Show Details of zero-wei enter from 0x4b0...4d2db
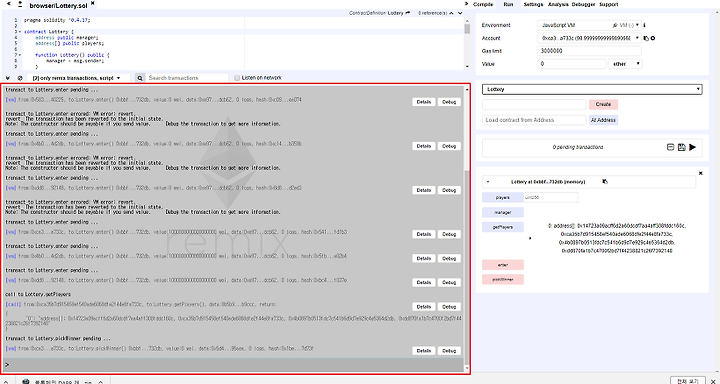Viewport: 720px width, 384px height. click(424, 146)
